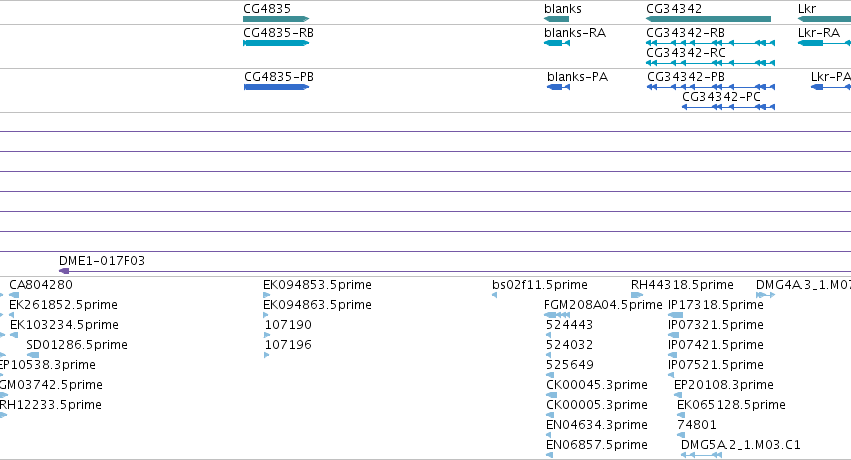Viewport: 851px width, 460px height.
Task: Click the CG34342-PC protein glyph
Action: point(728,107)
